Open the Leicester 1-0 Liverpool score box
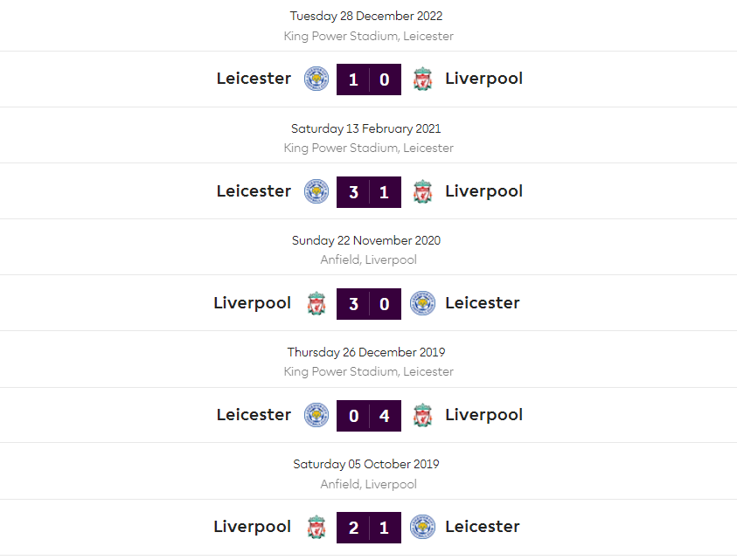 click(x=369, y=80)
